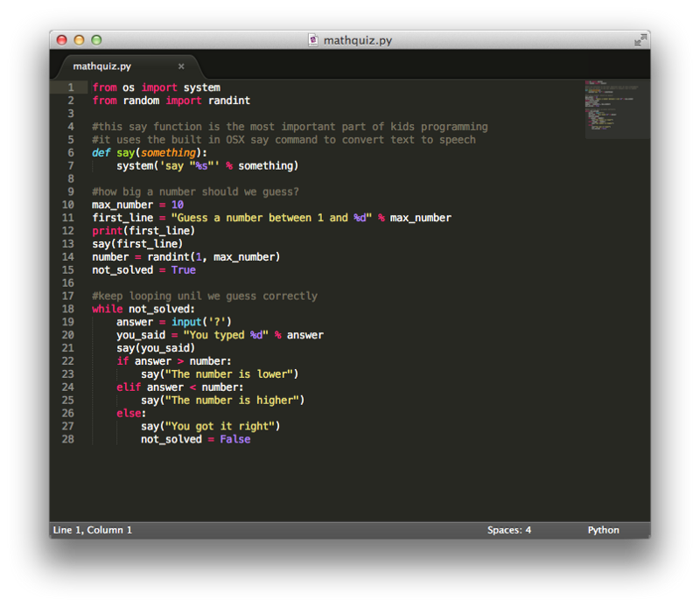Place cursor on the "while not_solved:" line
700x607 pixels.
click(143, 309)
